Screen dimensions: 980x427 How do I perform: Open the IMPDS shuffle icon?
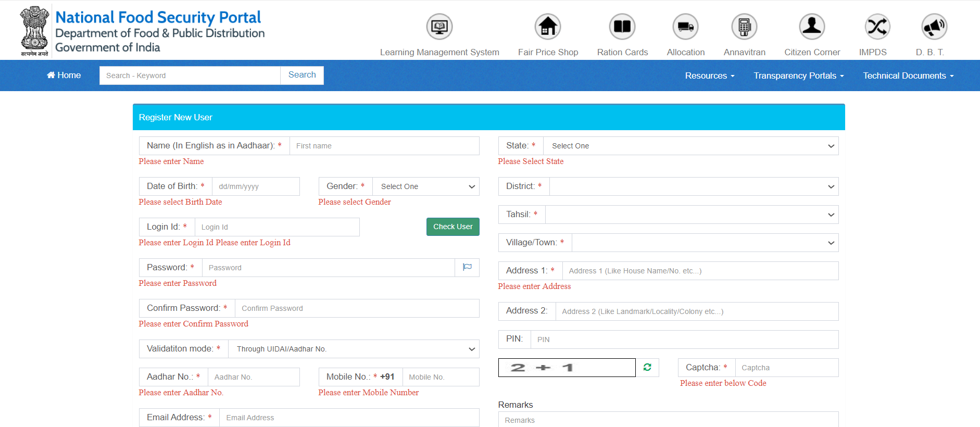click(x=877, y=27)
